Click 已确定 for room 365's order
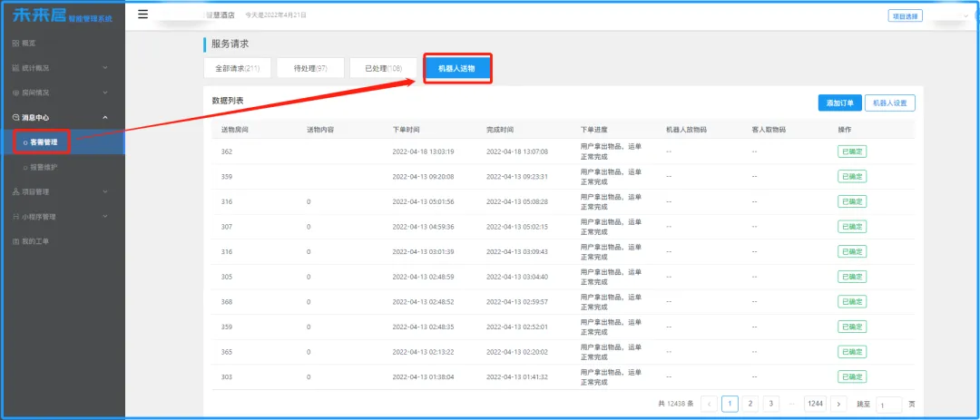This screenshot has height=420, width=980. (x=852, y=351)
